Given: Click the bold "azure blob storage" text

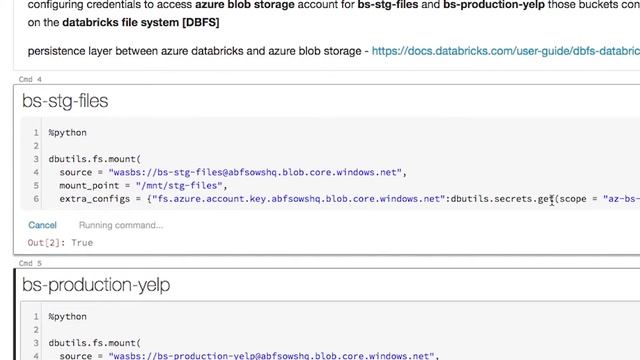Looking at the screenshot, I should (x=245, y=5).
